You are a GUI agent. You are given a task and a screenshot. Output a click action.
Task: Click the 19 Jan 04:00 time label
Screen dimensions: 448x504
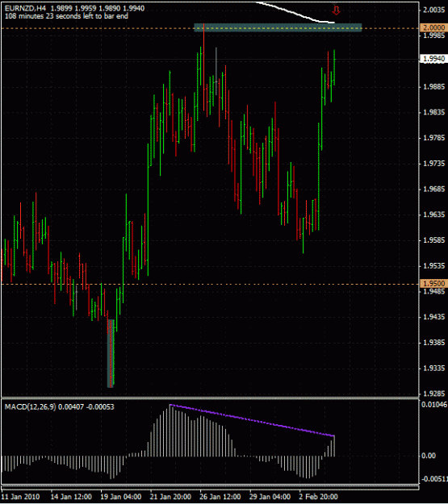point(121,497)
